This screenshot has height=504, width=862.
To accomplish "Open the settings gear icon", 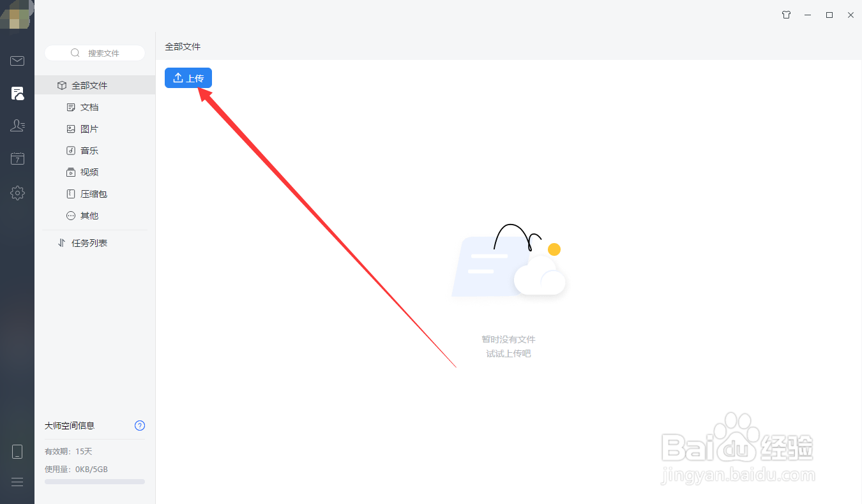I will pos(17,193).
